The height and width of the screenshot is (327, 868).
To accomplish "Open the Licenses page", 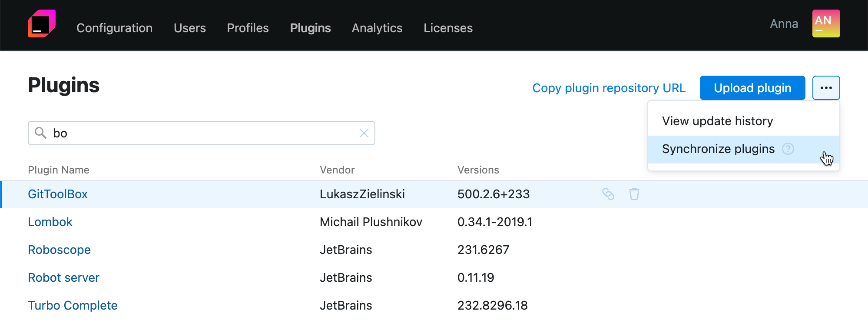I will [448, 28].
